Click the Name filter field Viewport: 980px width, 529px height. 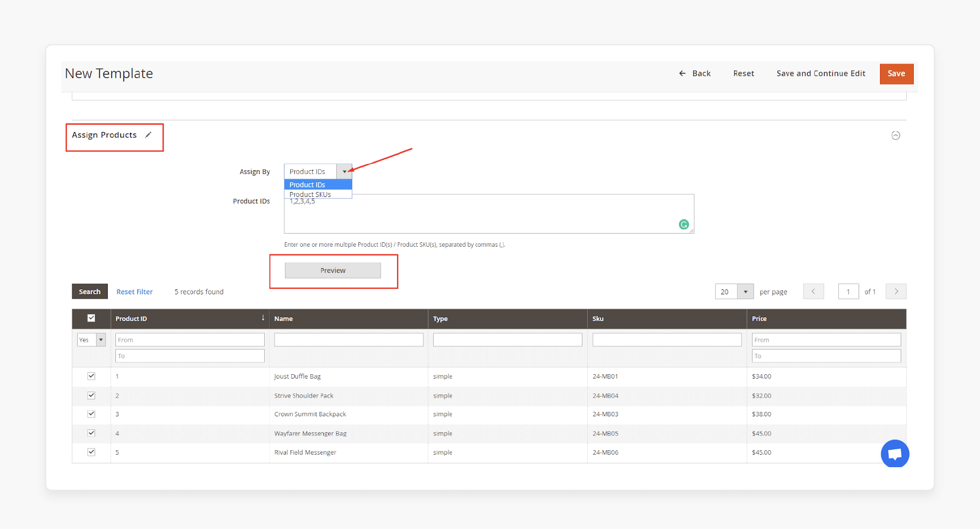click(349, 340)
